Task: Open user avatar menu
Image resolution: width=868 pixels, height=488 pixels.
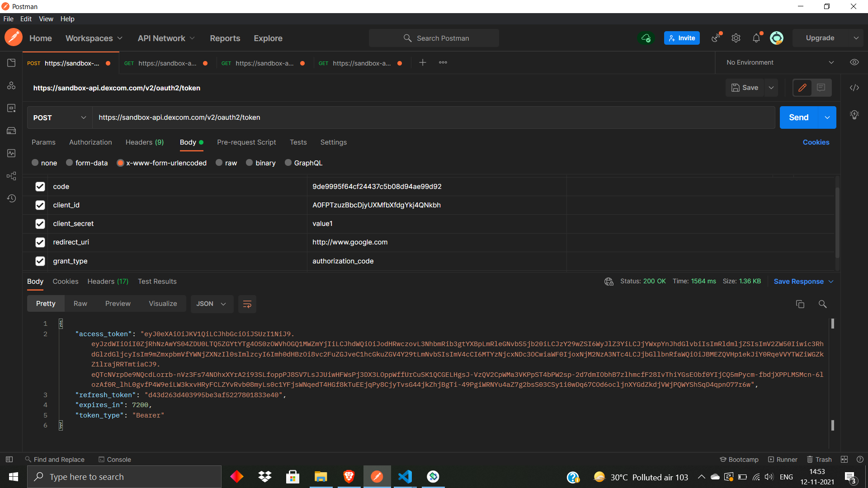Action: click(777, 38)
